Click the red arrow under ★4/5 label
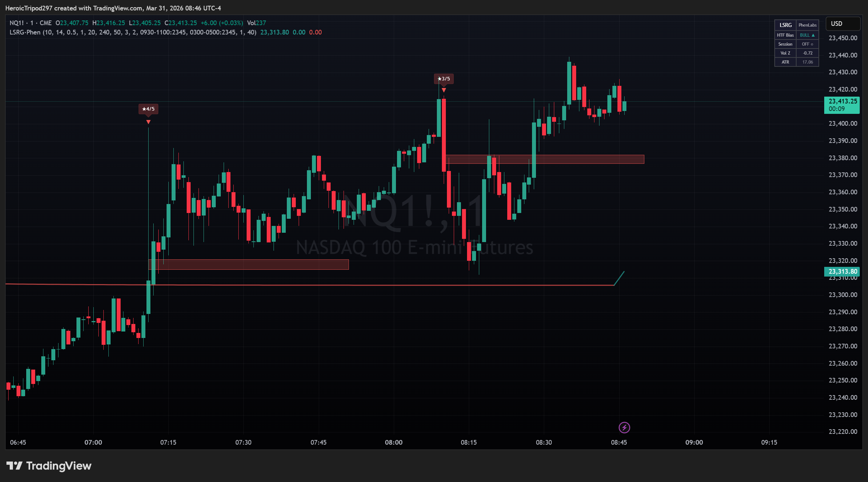Screen dimensions: 868x482 pyautogui.click(x=148, y=122)
